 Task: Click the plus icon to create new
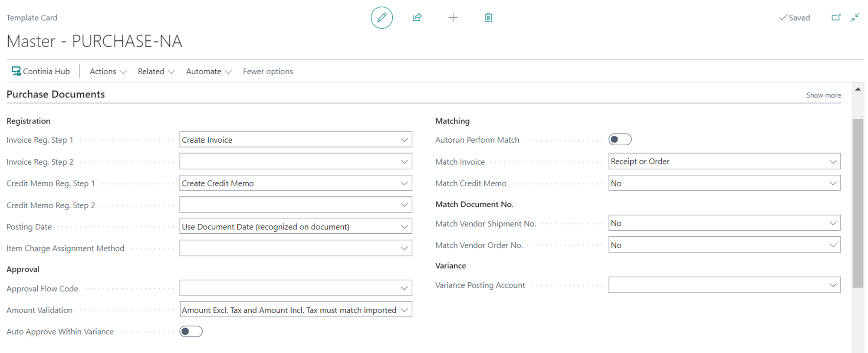click(453, 18)
